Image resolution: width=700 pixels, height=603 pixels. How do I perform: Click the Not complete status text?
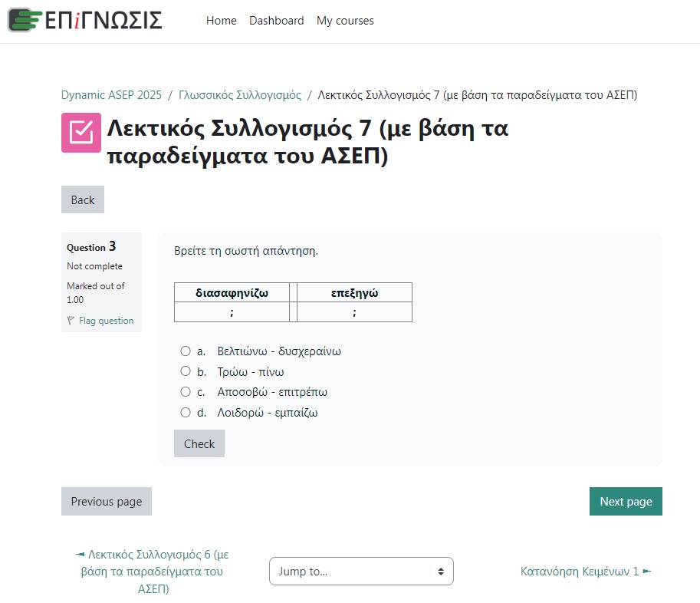pos(94,265)
